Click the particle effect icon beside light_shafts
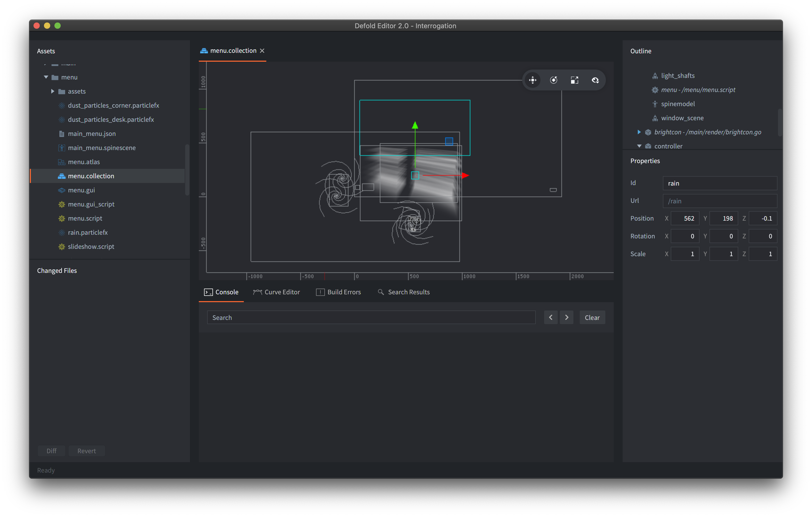 click(x=655, y=76)
